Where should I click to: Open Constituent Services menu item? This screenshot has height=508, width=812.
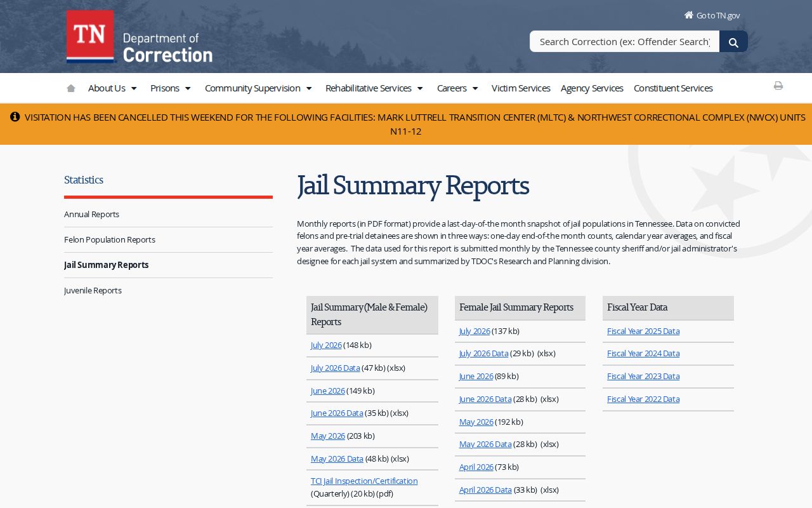(673, 88)
